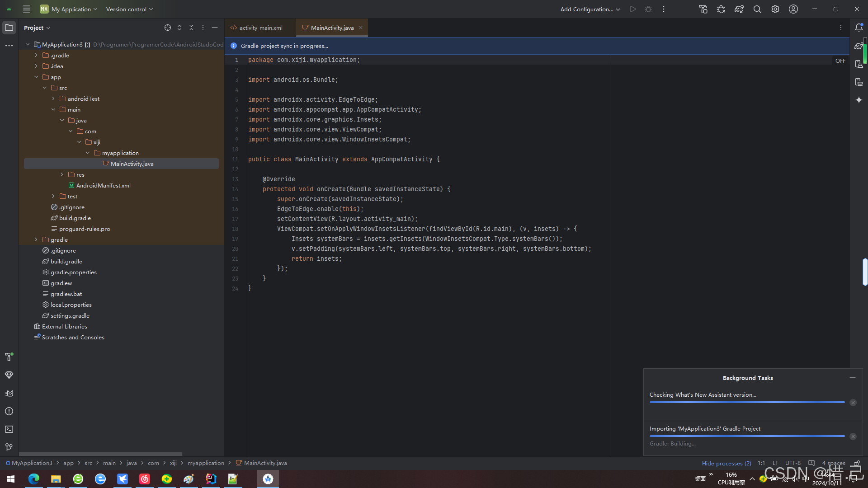Expand the test folder

pyautogui.click(x=53, y=196)
